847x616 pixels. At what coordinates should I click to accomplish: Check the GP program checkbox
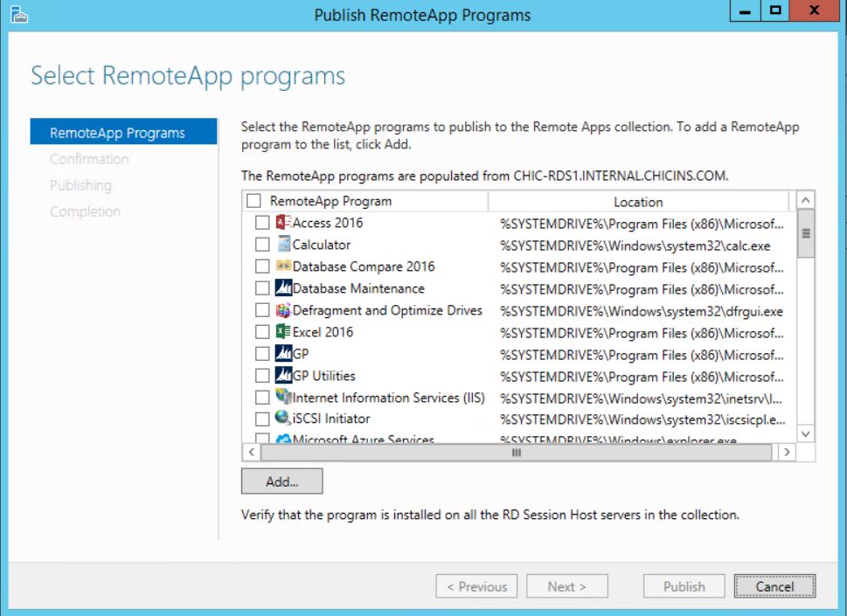click(x=262, y=354)
